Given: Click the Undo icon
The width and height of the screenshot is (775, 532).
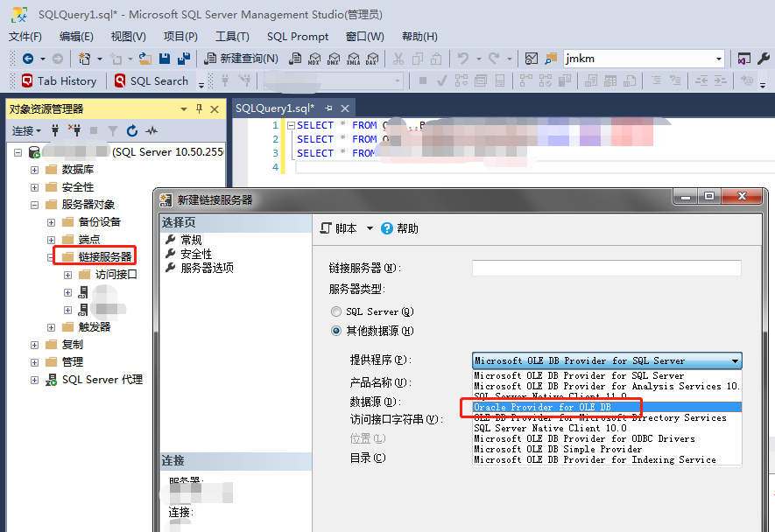Looking at the screenshot, I should coord(463,59).
